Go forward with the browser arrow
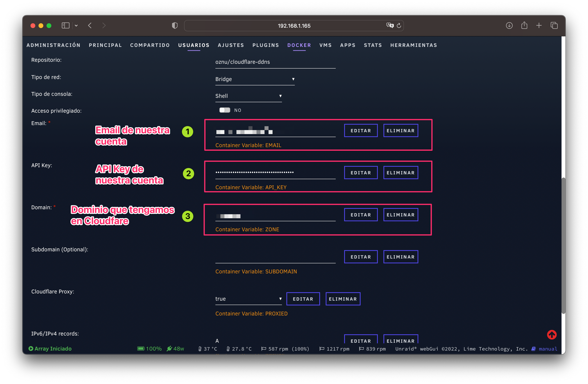This screenshot has height=384, width=588. [104, 26]
